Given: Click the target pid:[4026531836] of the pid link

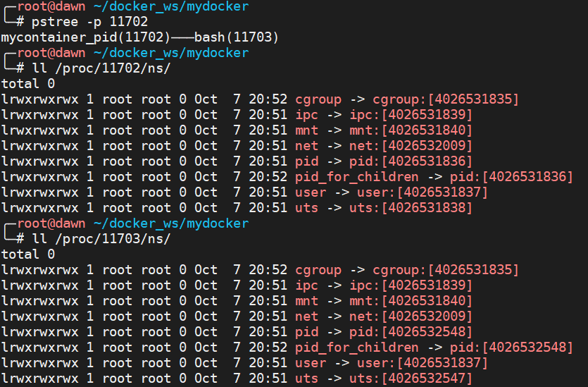Looking at the screenshot, I should [411, 161].
